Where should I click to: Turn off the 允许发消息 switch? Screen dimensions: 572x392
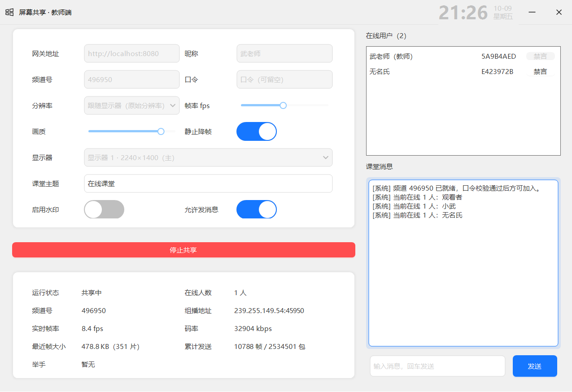click(257, 209)
